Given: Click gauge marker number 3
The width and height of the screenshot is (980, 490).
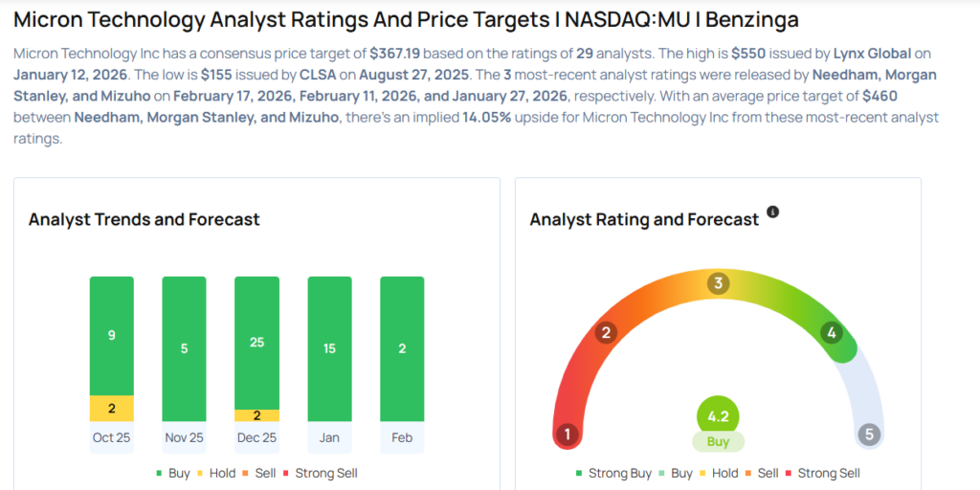Looking at the screenshot, I should pyautogui.click(x=718, y=283).
